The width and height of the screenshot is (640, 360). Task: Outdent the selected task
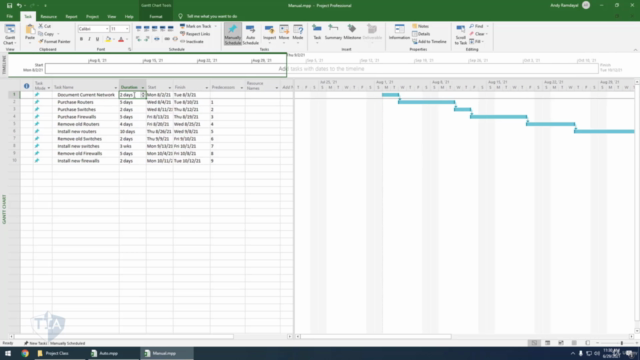[138, 39]
